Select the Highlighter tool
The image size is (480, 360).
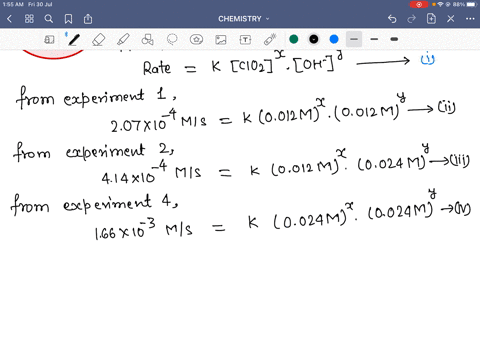123,40
